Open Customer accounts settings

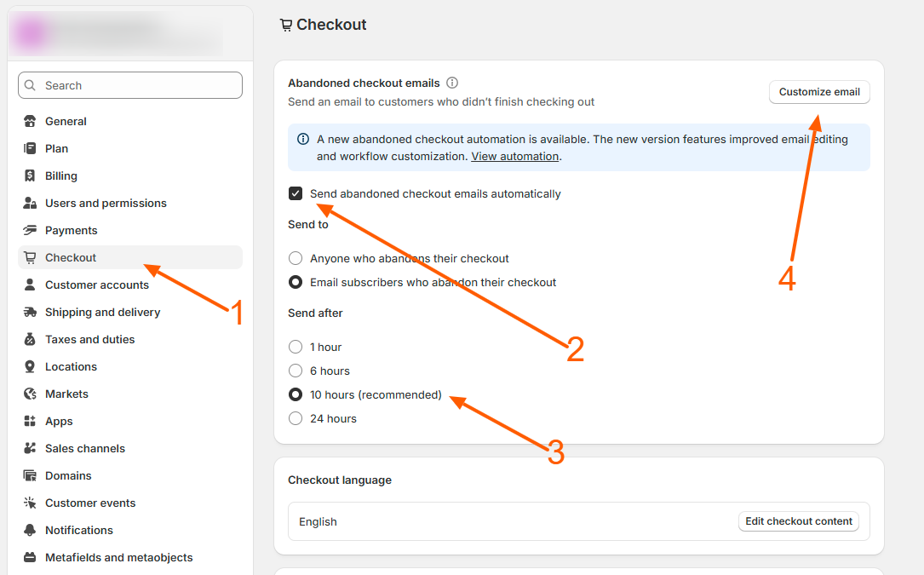click(x=130, y=285)
